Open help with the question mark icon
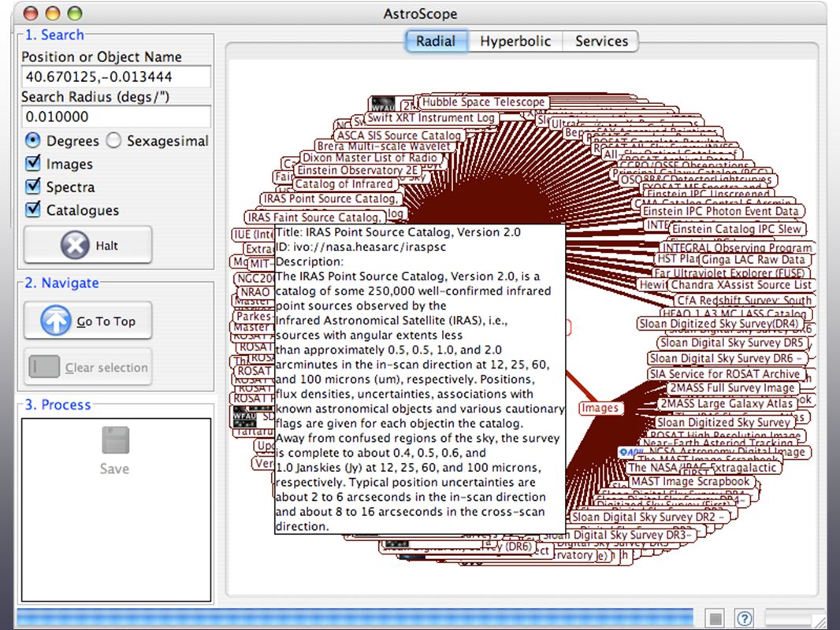840x630 pixels. [x=744, y=618]
